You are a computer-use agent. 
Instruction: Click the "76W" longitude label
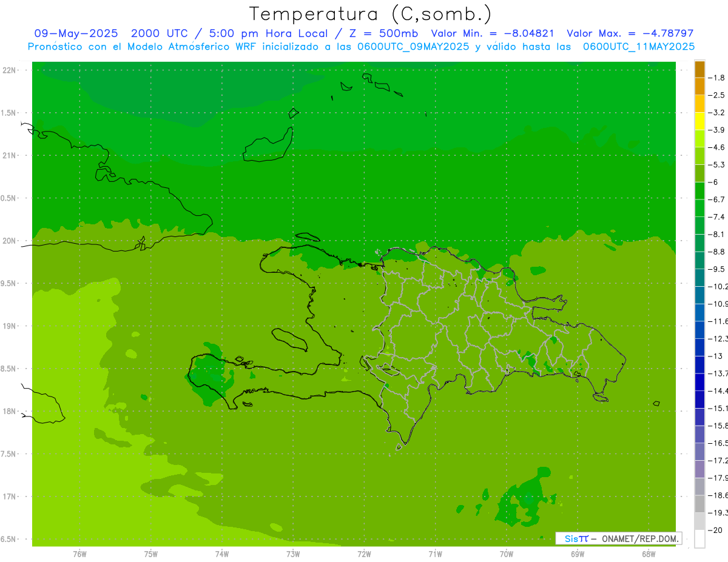79,554
